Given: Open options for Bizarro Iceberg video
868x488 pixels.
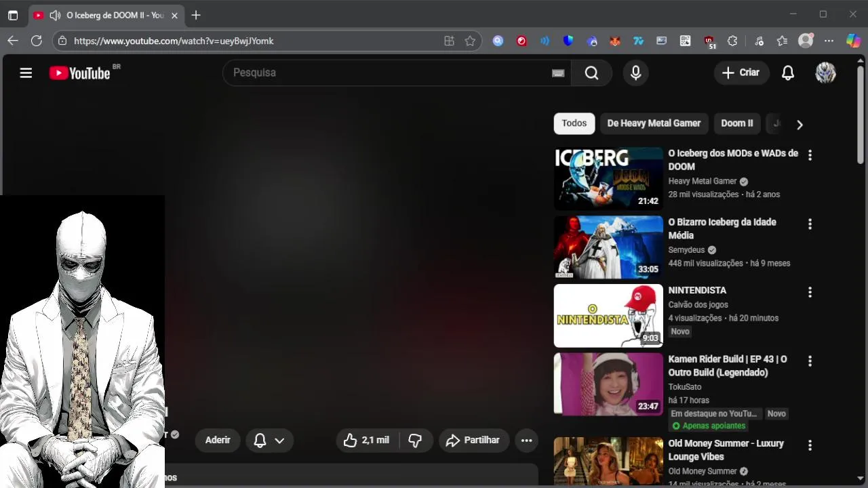Looking at the screenshot, I should click(x=810, y=224).
